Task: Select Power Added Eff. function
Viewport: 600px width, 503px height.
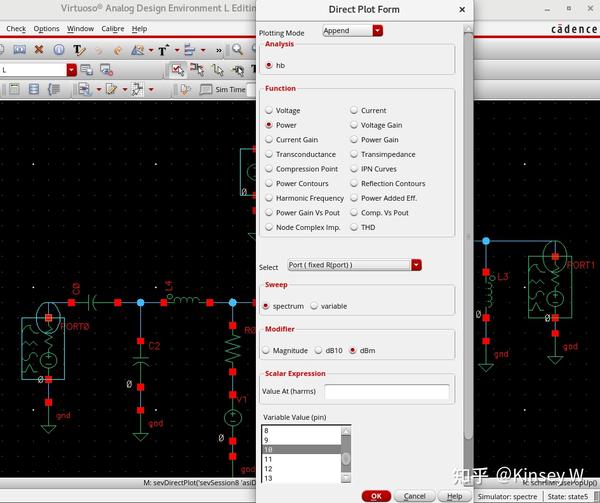Action: coord(354,198)
